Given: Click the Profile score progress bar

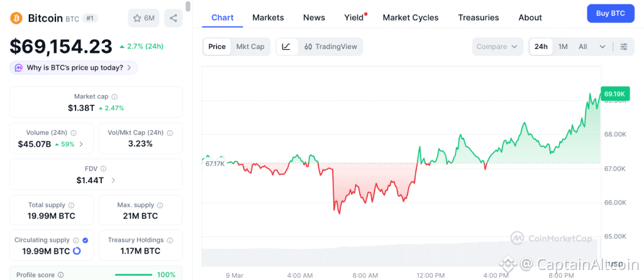Looking at the screenshot, I should [x=133, y=275].
